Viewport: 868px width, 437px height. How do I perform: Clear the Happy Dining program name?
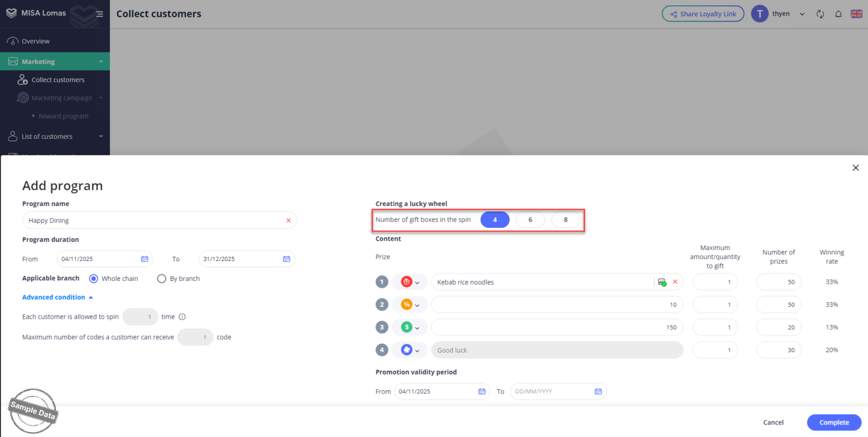[289, 221]
